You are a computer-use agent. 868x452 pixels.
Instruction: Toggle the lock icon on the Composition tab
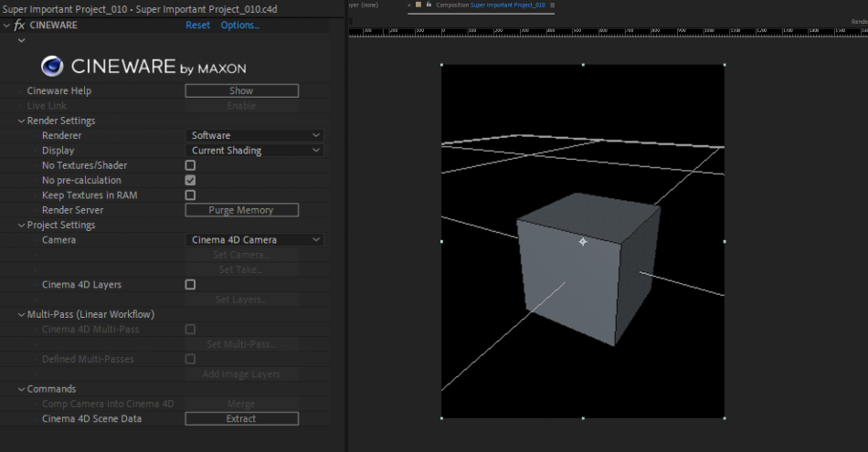point(429,5)
